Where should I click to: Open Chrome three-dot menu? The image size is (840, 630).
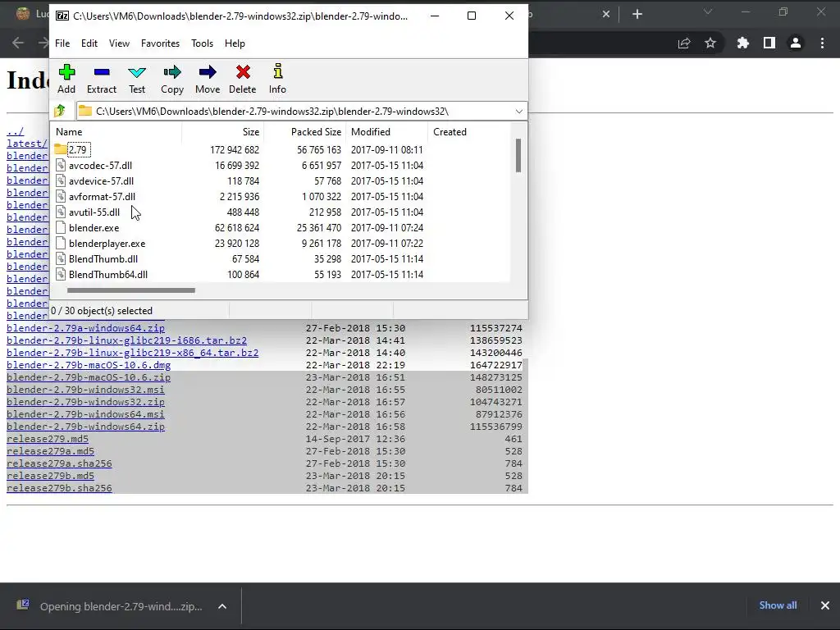click(822, 43)
